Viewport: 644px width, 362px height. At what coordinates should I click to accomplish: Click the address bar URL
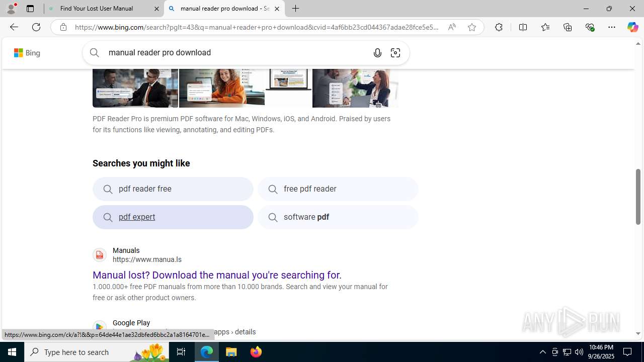click(x=257, y=27)
